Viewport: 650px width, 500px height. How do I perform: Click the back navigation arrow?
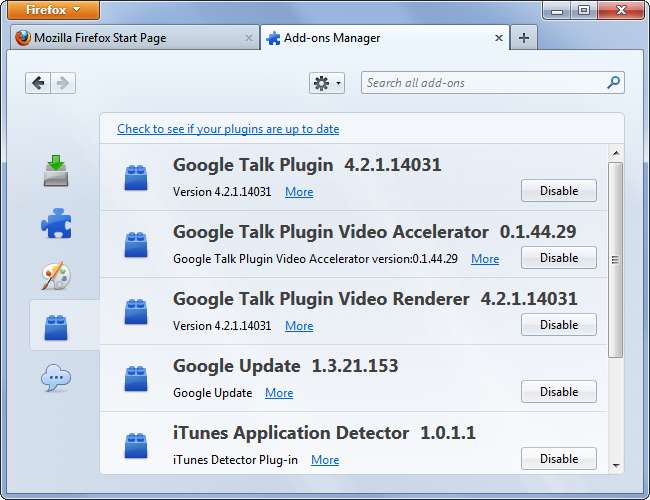tap(38, 83)
